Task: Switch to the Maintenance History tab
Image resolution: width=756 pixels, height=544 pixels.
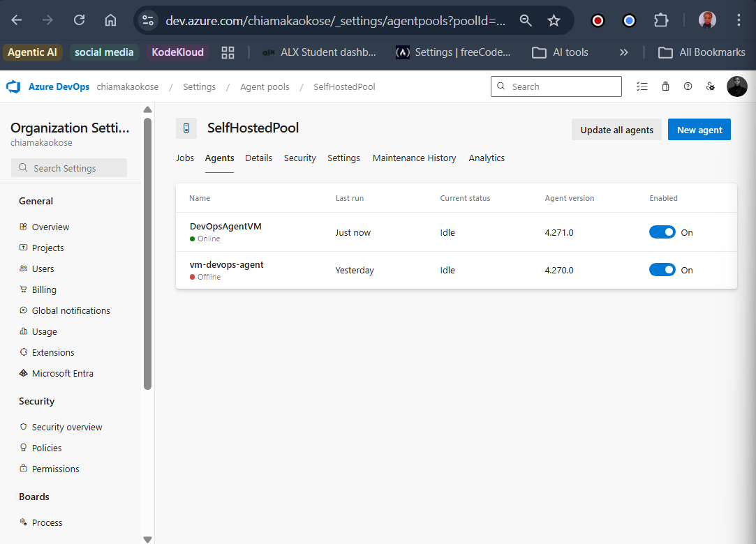Action: tap(414, 158)
